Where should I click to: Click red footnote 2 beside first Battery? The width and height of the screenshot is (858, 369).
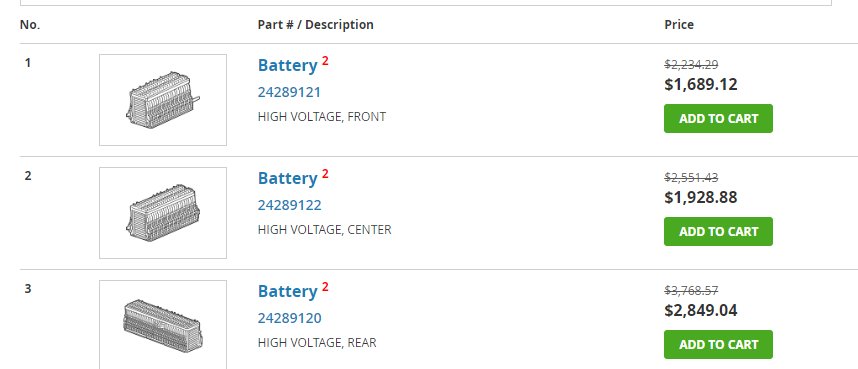pos(325,61)
